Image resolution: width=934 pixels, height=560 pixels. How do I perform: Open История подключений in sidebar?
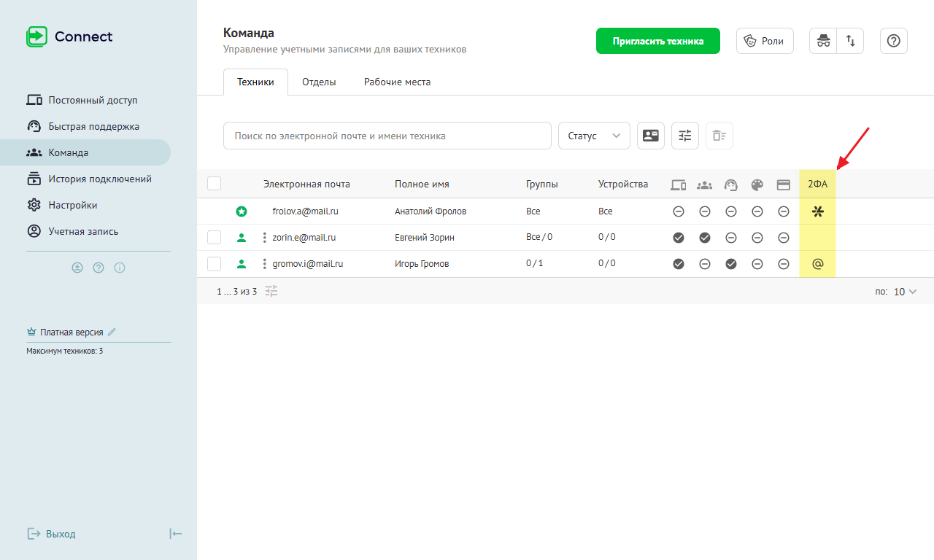pyautogui.click(x=99, y=179)
